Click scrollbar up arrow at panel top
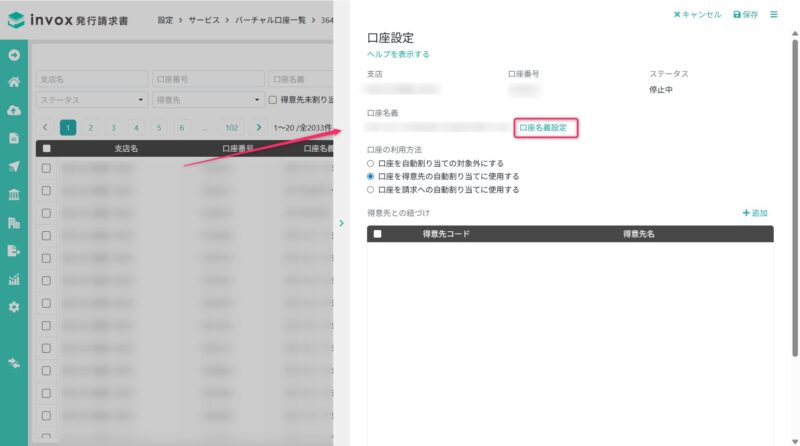The image size is (800, 446). 794,34
